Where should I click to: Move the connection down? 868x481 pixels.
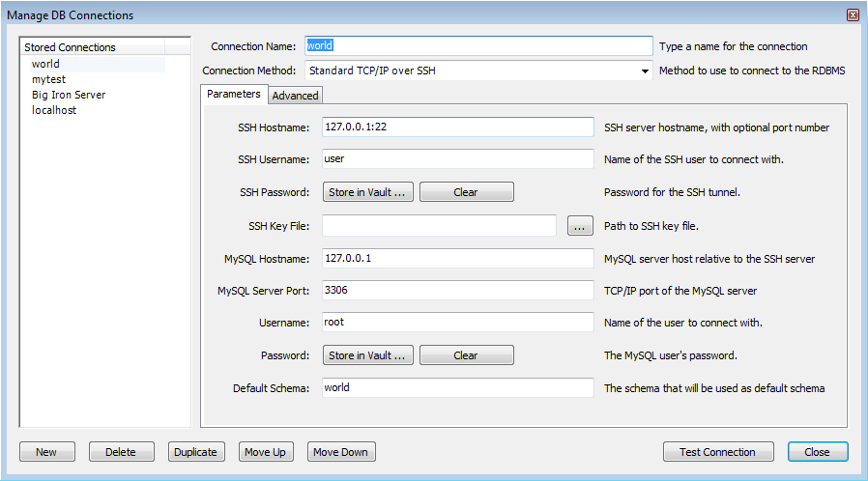click(x=341, y=452)
